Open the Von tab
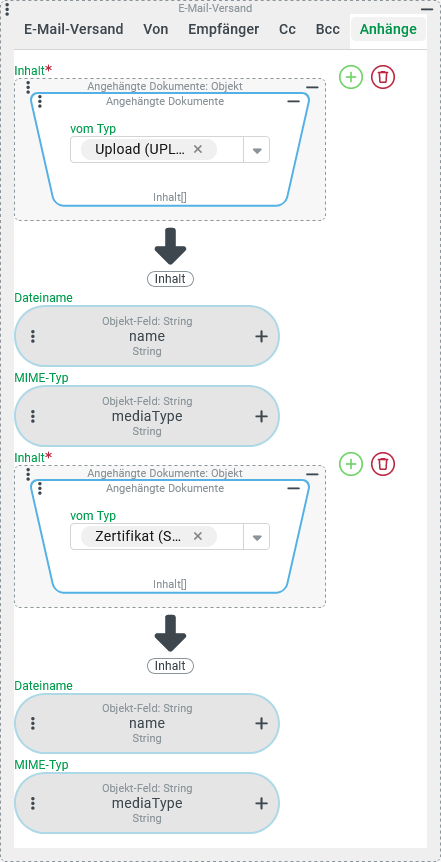Viewport: 441px width, 862px height. pos(156,30)
